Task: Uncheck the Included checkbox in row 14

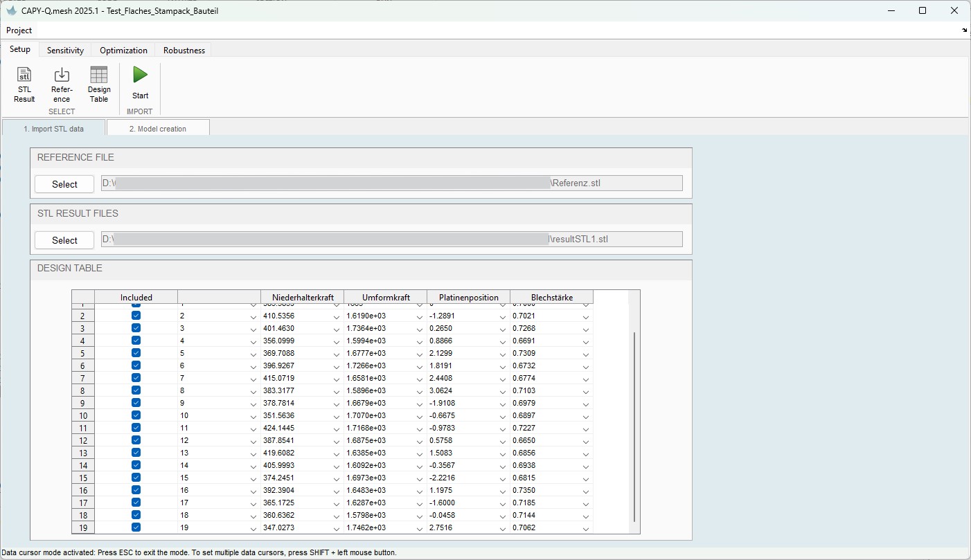Action: (x=136, y=465)
